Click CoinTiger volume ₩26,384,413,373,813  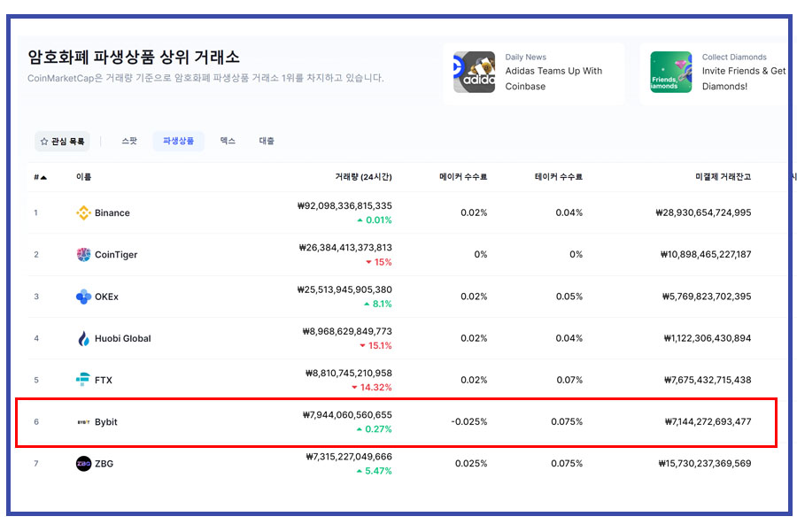pyautogui.click(x=345, y=248)
